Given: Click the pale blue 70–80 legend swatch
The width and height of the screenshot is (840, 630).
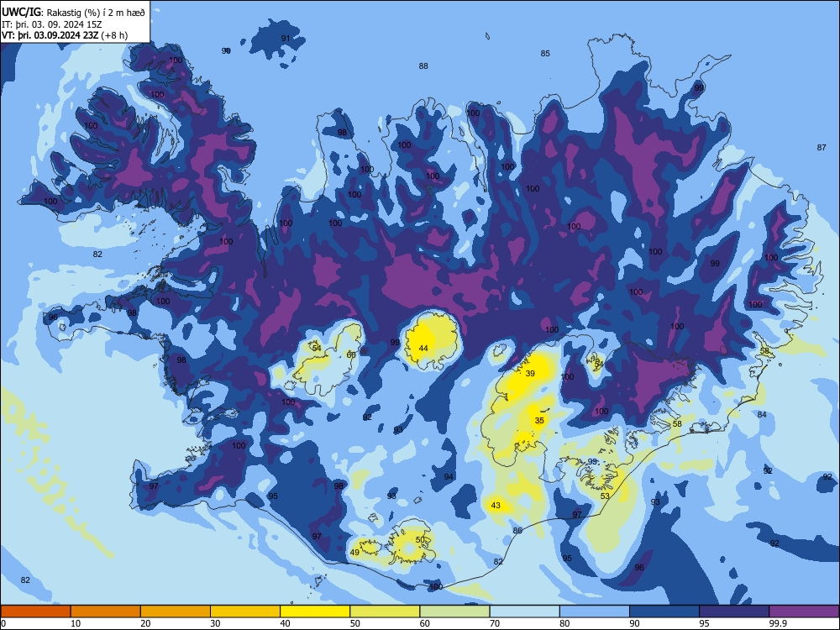Looking at the screenshot, I should [x=524, y=612].
